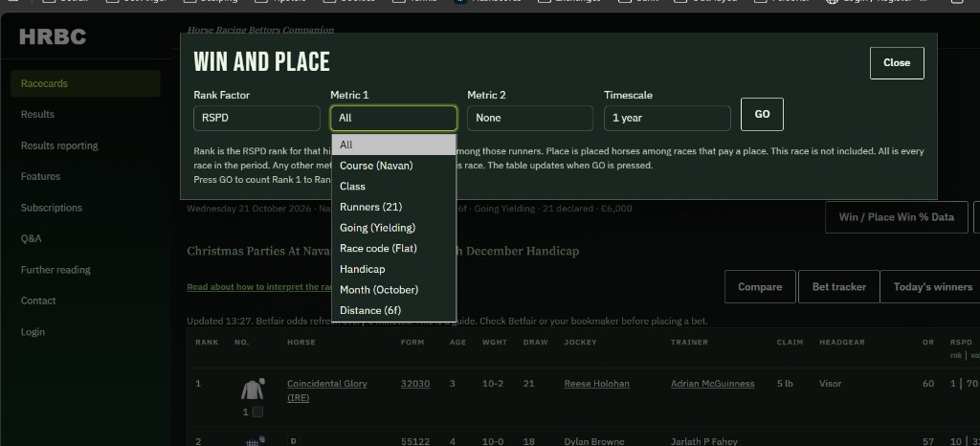Click the HEADGEAR column header
Viewport: 980px width, 446px height.
(842, 343)
